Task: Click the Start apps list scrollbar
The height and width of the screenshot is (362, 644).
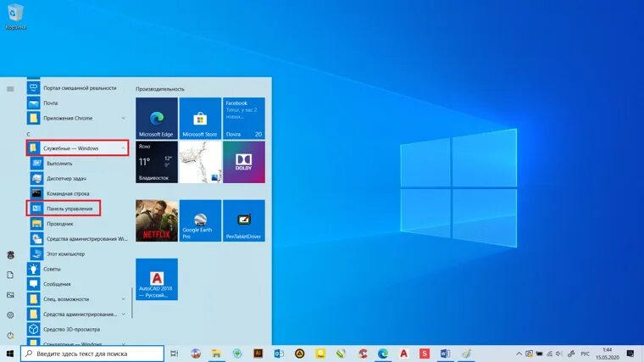Action: tap(132, 302)
